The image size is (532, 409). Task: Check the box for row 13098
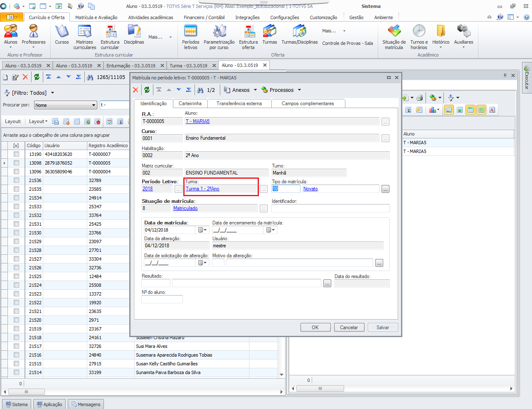click(16, 163)
